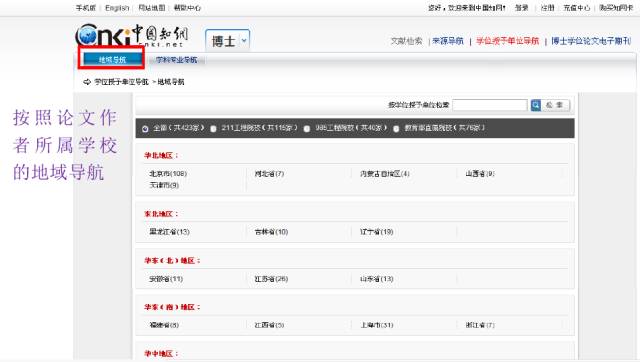Open 文献检索 in top navigation
This screenshot has height=362, width=640.
(x=407, y=41)
